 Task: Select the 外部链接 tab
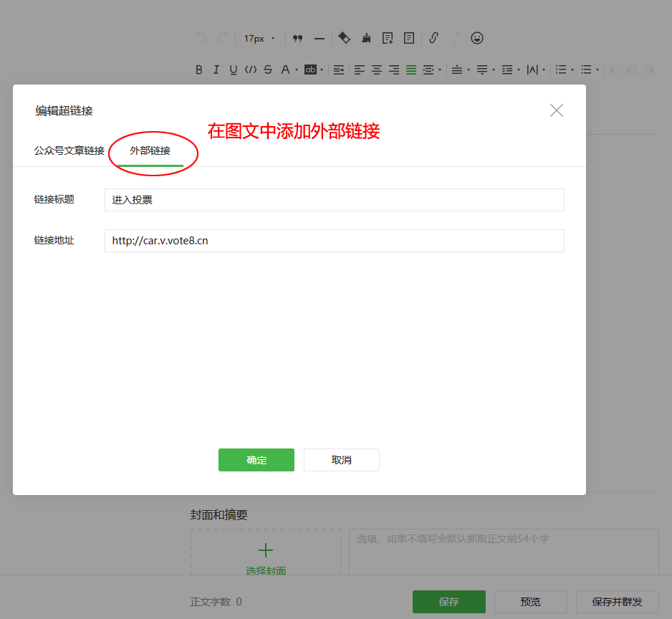(148, 151)
